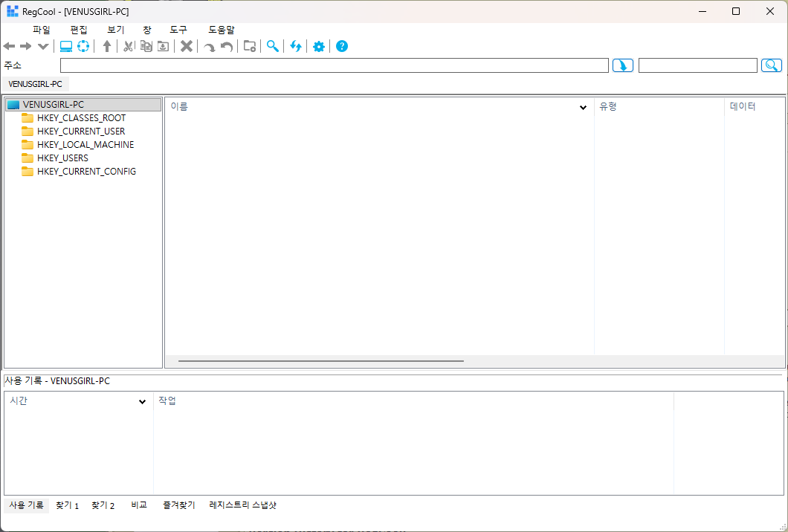Click the 시간 column header
The image size is (788, 532).
[x=78, y=401]
